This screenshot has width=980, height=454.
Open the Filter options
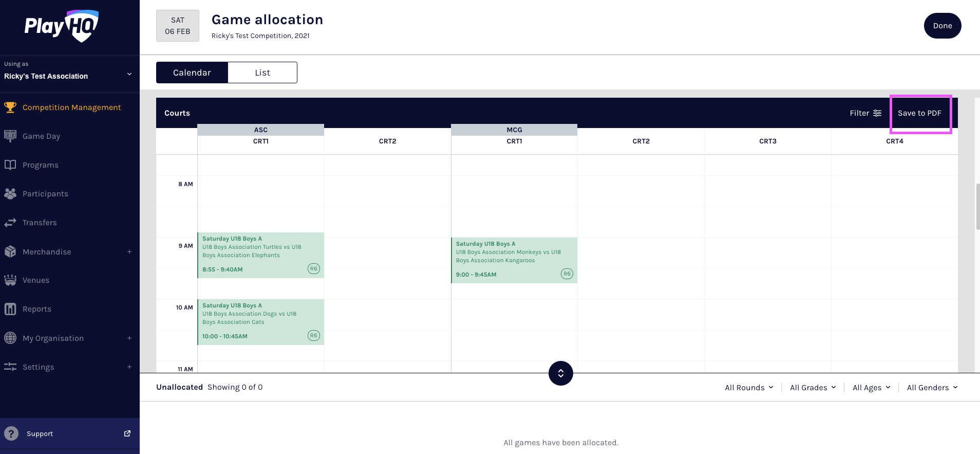(865, 113)
